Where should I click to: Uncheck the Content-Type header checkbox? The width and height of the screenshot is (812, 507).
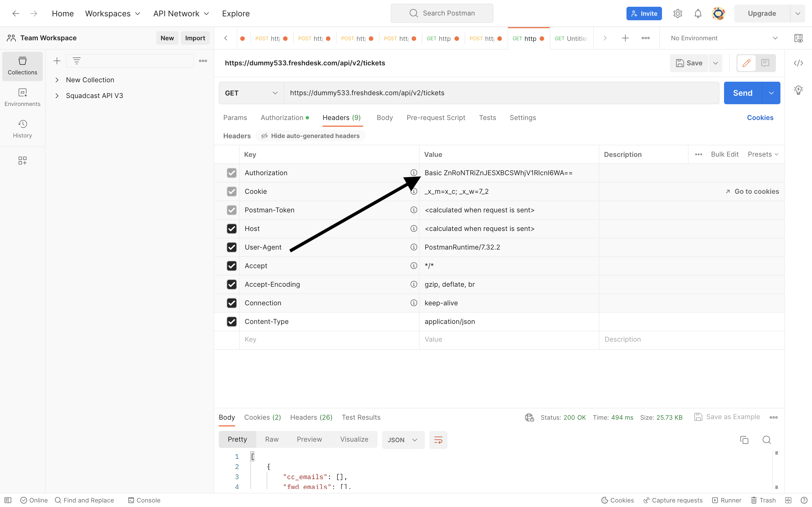[231, 322]
